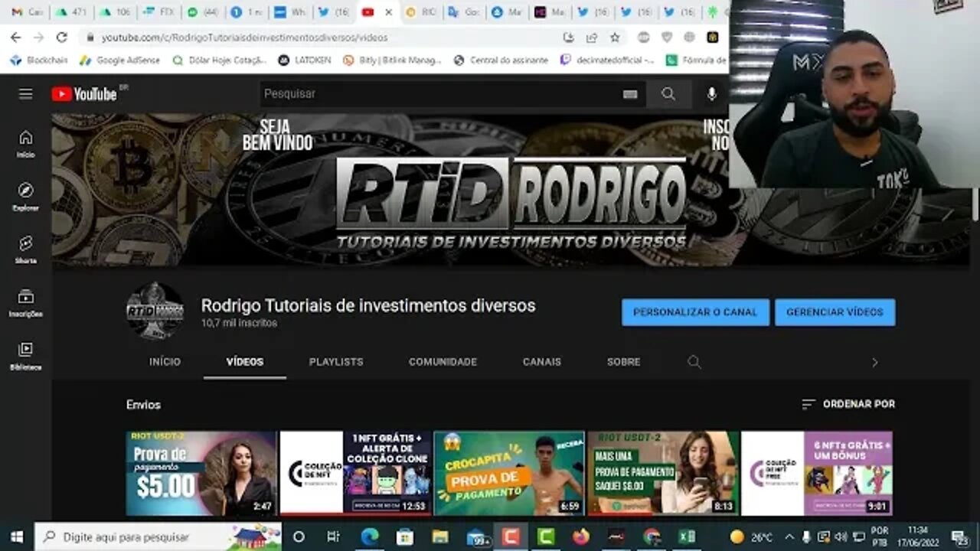Click the share page icon in address bar
The height and width of the screenshot is (551, 980).
[x=592, y=37]
